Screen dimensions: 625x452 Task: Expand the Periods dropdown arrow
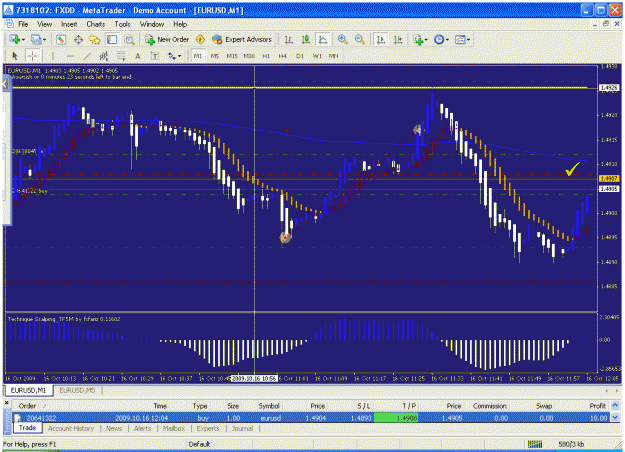[447, 40]
